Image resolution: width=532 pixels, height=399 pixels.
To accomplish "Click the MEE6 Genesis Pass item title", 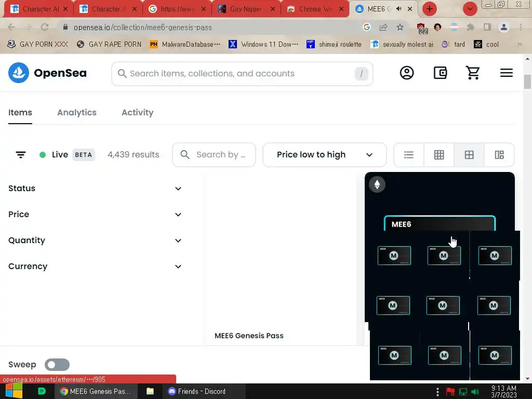I will (249, 336).
